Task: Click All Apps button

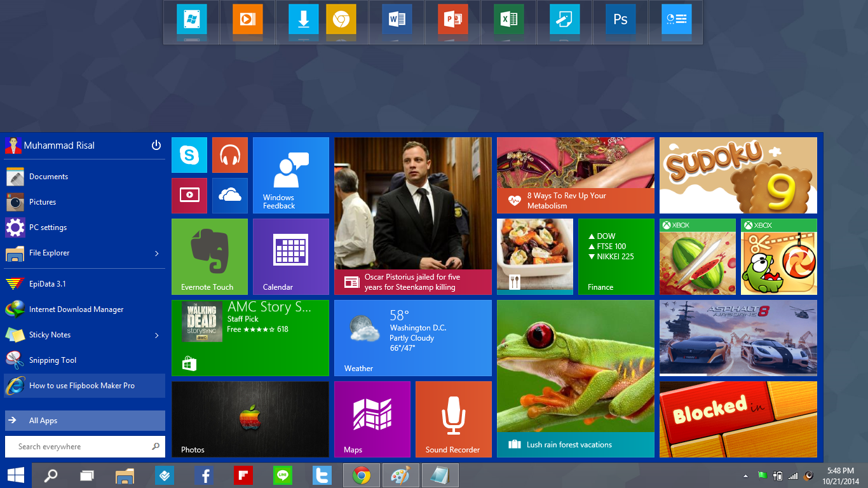Action: [85, 421]
